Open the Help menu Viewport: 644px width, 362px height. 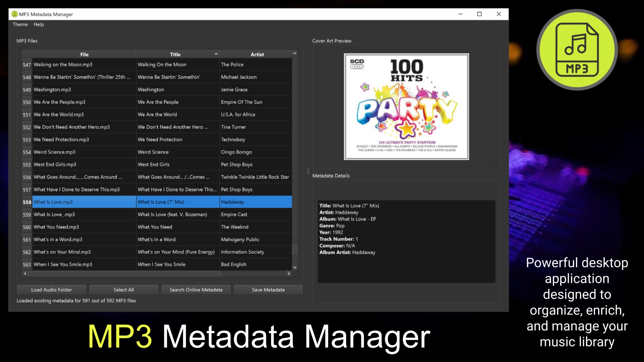(x=39, y=24)
